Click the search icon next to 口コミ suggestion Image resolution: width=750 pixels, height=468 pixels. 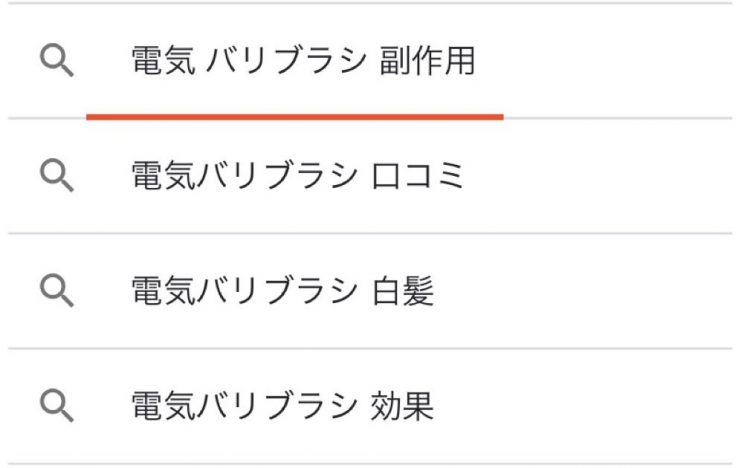(57, 176)
